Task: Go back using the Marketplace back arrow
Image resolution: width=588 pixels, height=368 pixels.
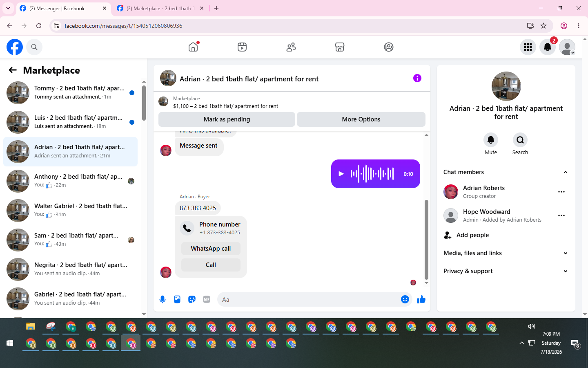Action: click(x=13, y=70)
